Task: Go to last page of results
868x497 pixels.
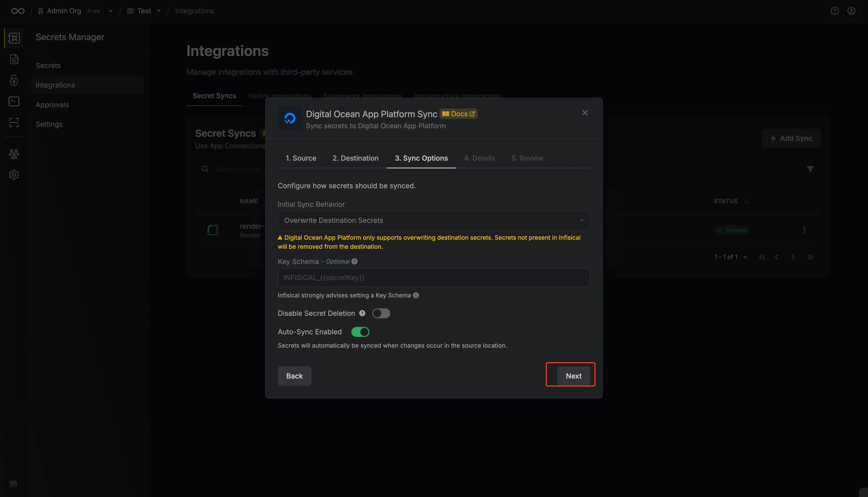Action: point(810,257)
